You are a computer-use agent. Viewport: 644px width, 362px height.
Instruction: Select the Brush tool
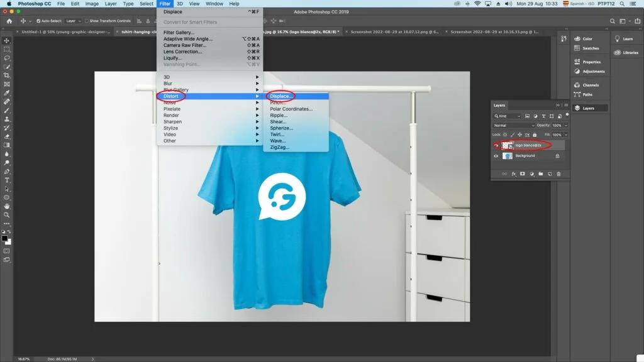pos(6,111)
